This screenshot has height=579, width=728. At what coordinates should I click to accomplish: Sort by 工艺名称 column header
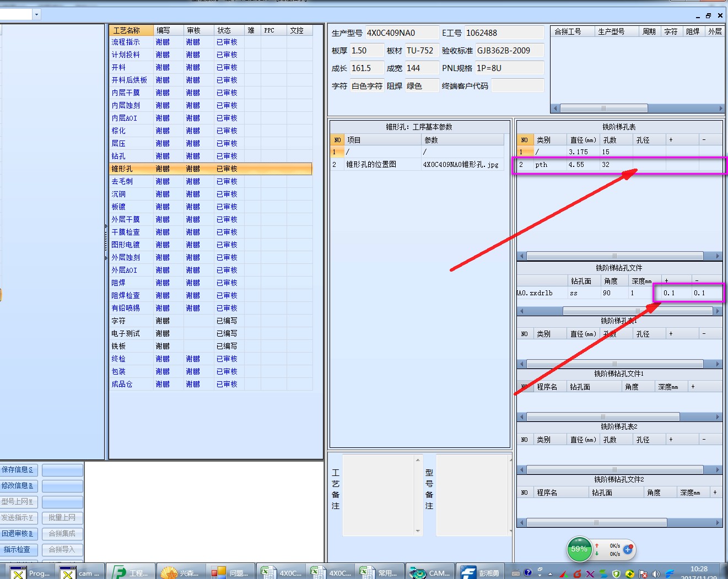131,30
